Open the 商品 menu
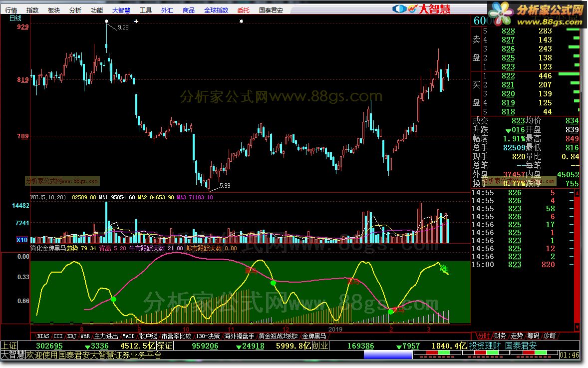Screen dimensions: 588x368 point(189,10)
